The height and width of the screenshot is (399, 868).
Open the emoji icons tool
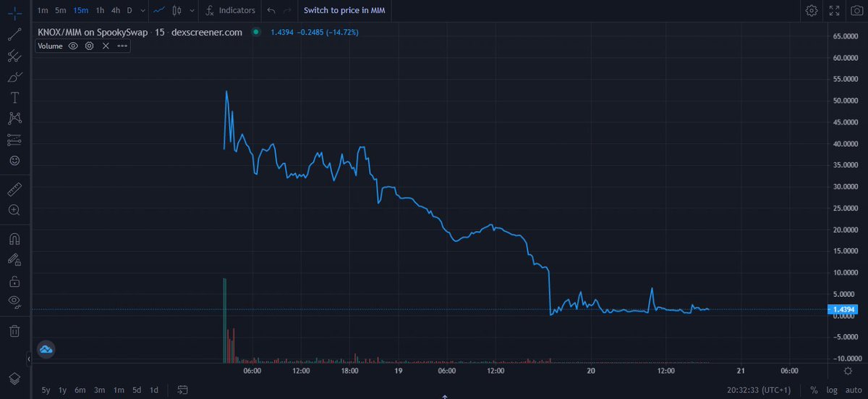coord(14,161)
